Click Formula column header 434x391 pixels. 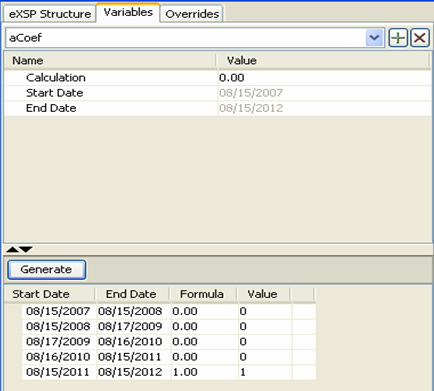[x=204, y=294]
